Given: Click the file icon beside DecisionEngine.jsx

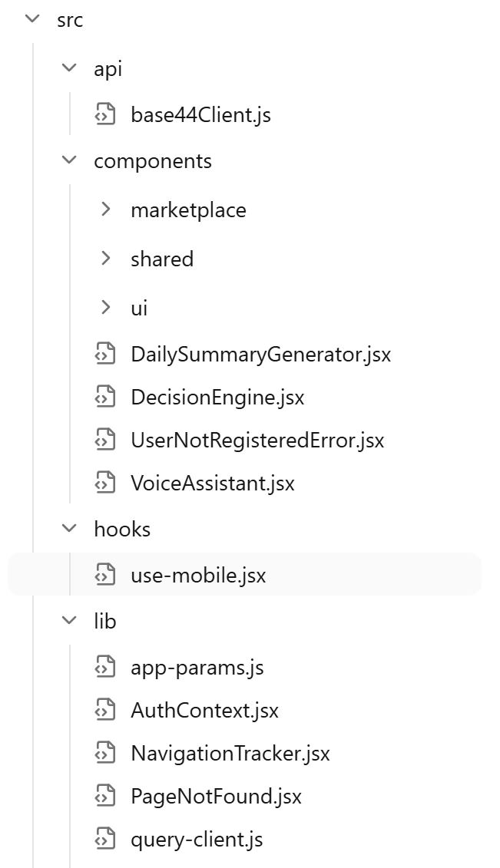Looking at the screenshot, I should 105,396.
